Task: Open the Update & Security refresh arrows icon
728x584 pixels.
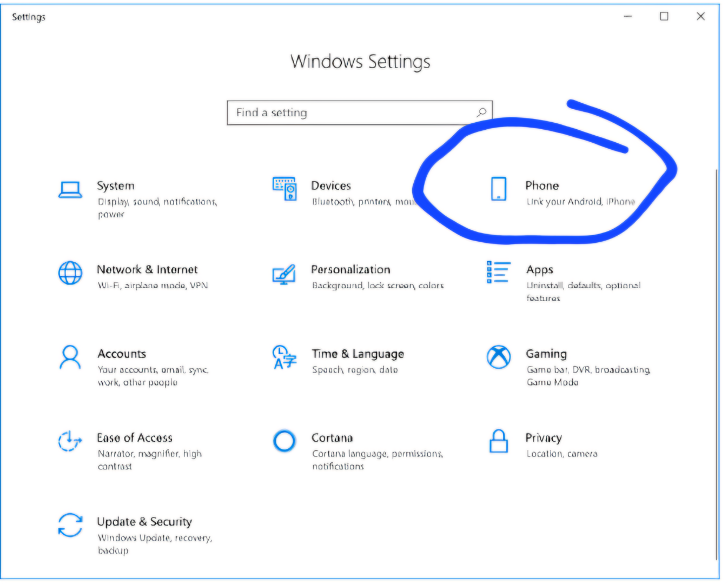Action: [70, 525]
